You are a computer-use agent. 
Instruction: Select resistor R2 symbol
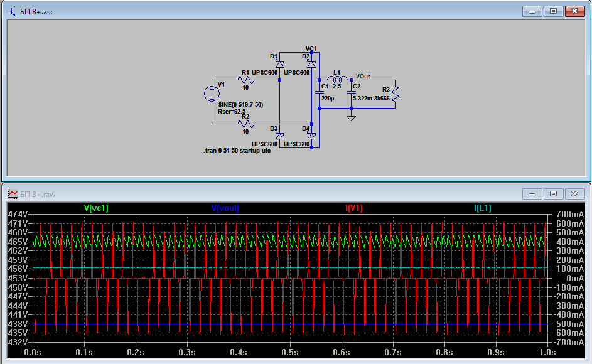246,124
